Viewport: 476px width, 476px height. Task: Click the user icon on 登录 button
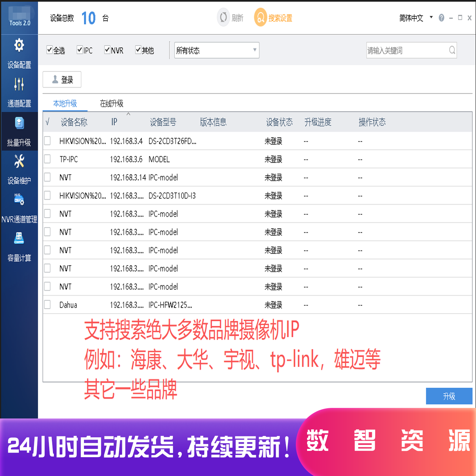click(x=55, y=79)
